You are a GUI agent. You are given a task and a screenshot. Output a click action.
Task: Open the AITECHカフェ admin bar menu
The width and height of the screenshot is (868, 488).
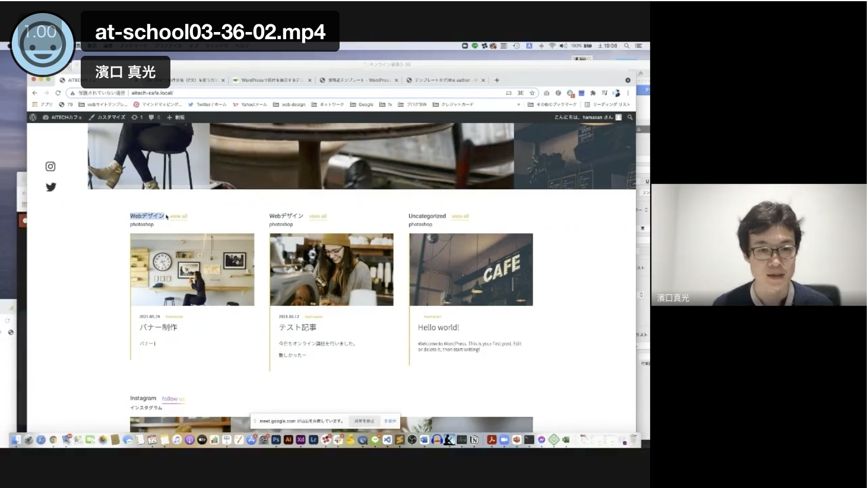pos(62,118)
